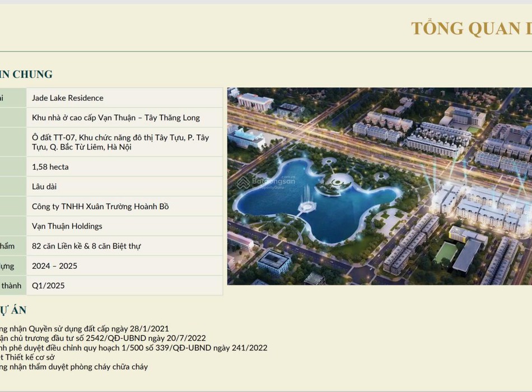
Task: Click the "Q1/2025" completion value
Action: coord(48,286)
